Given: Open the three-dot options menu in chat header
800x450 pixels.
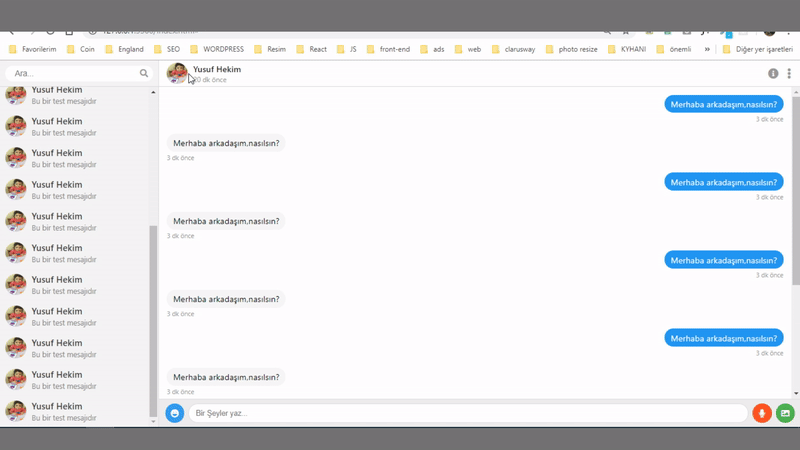Looking at the screenshot, I should click(x=789, y=73).
